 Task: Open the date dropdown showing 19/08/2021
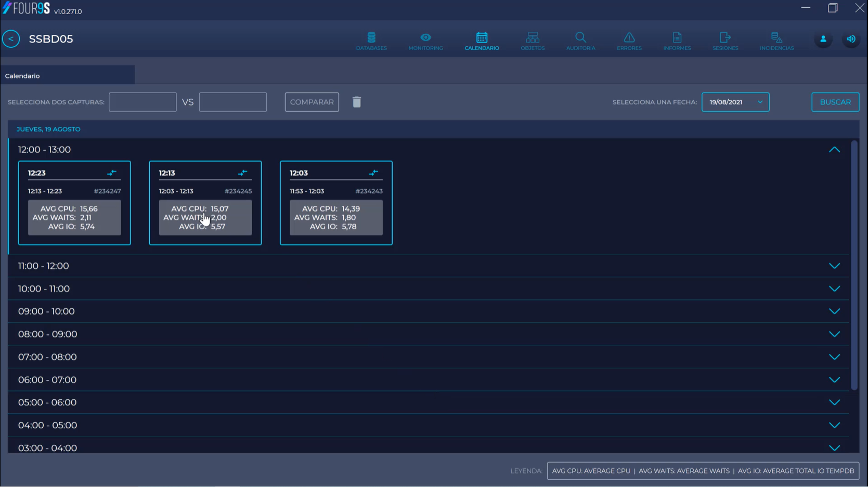coord(735,102)
